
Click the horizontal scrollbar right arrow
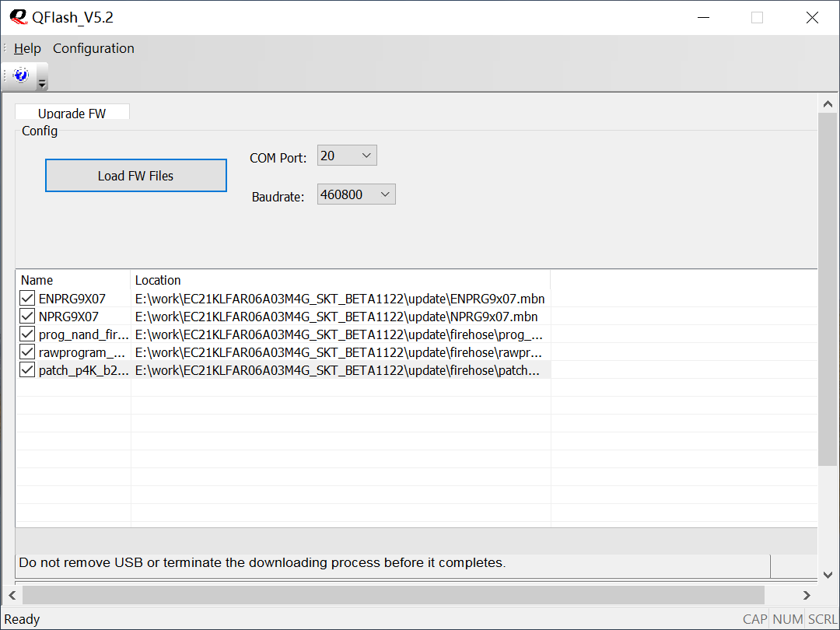(x=807, y=595)
